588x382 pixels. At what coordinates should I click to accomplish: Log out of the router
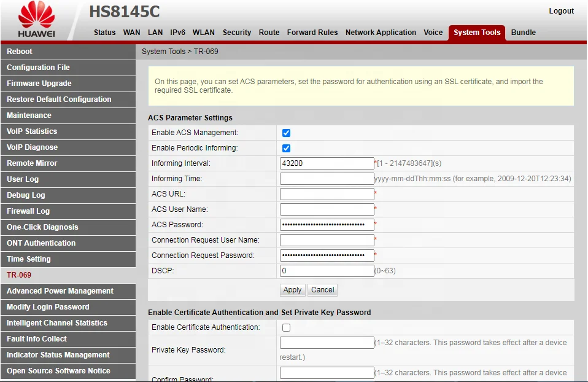[561, 10]
